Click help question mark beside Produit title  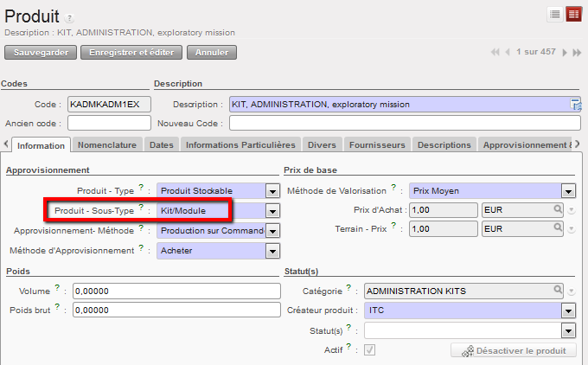point(70,18)
